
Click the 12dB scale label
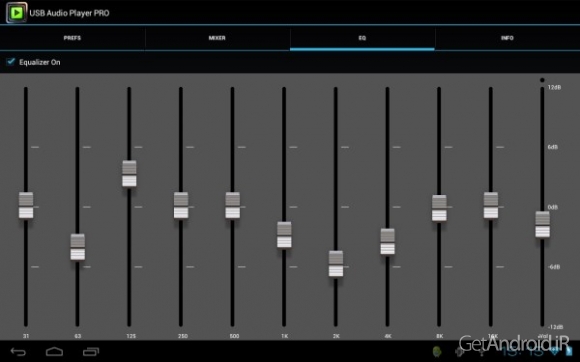[x=554, y=88]
